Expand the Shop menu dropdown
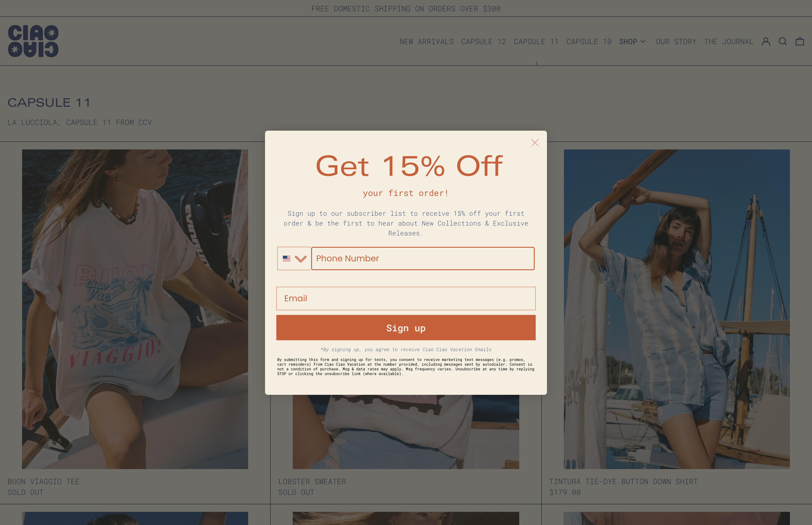The height and width of the screenshot is (525, 812). 632,42
